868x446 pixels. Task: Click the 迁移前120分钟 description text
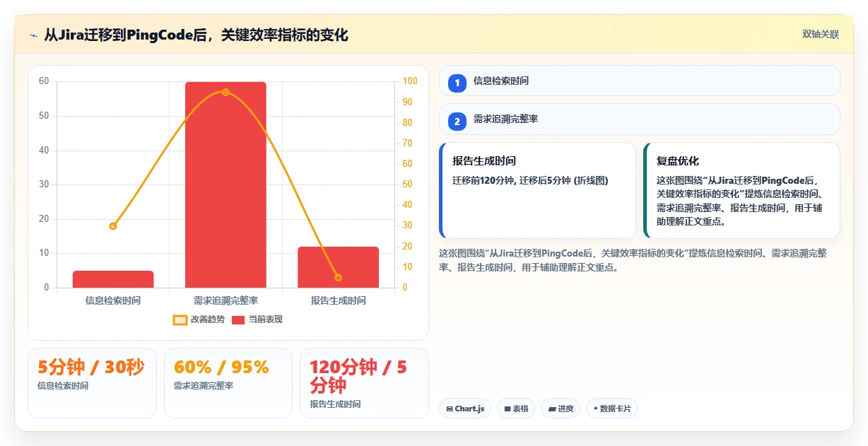530,180
